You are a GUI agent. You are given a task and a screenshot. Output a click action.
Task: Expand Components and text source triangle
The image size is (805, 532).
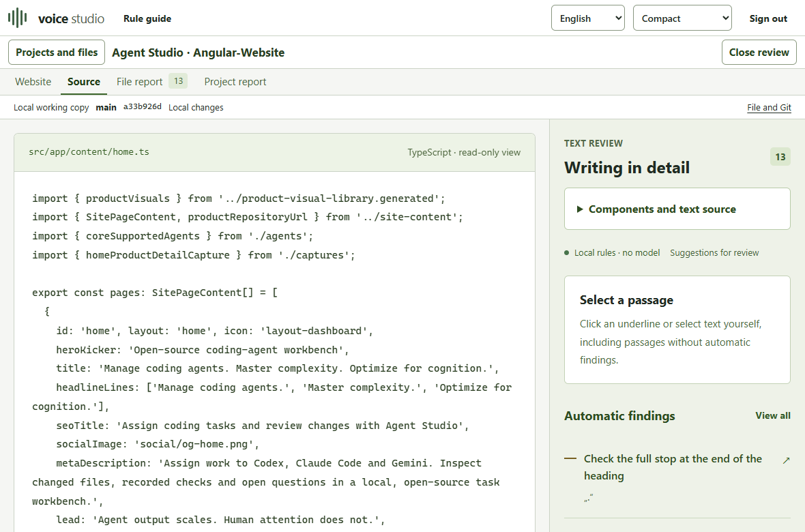coord(580,209)
